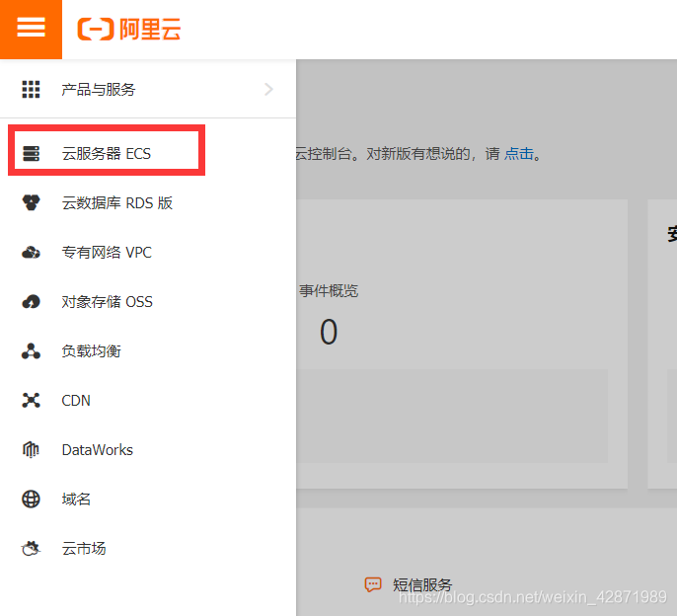Click the load balancer icon

point(31,350)
